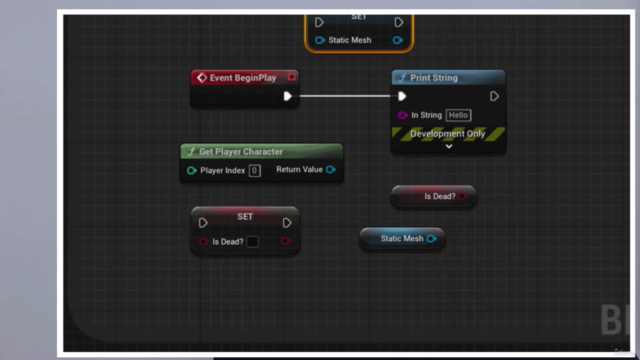Select the Event BeginPlay node title
The width and height of the screenshot is (640, 360).
pyautogui.click(x=243, y=78)
